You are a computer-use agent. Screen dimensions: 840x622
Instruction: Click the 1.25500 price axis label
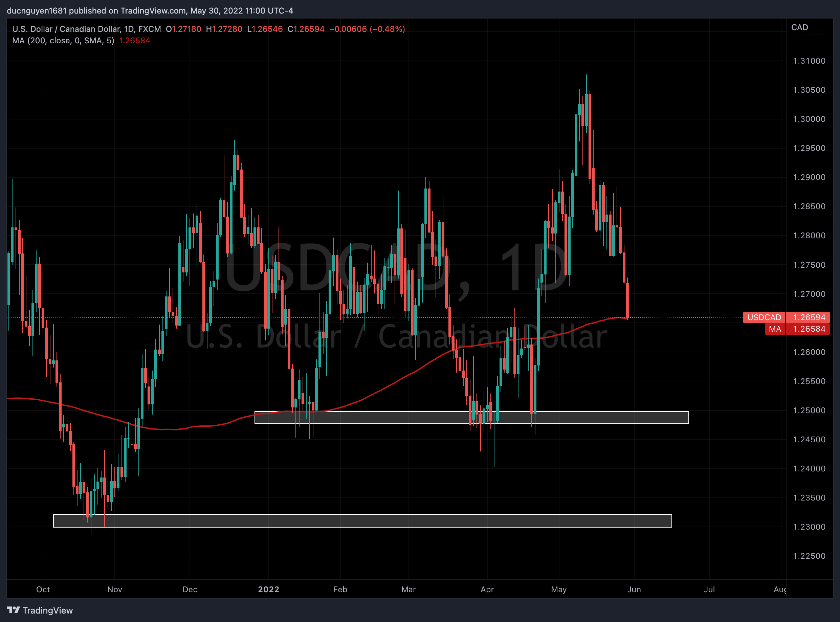pyautogui.click(x=809, y=381)
